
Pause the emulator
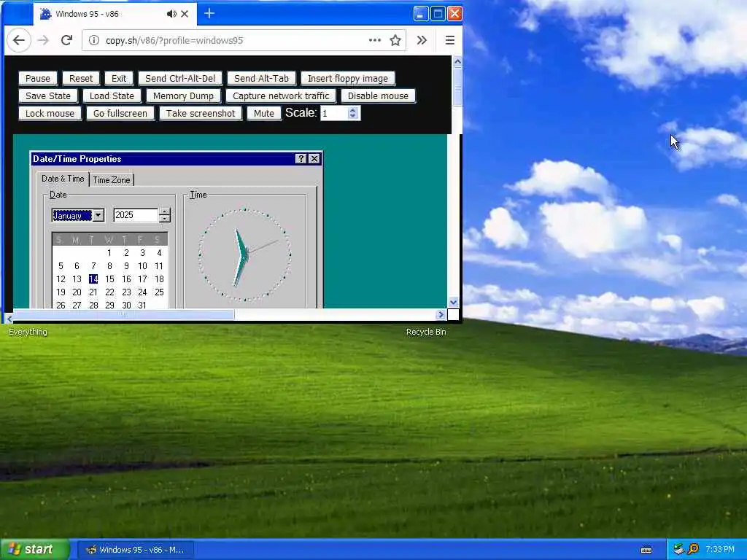click(38, 79)
